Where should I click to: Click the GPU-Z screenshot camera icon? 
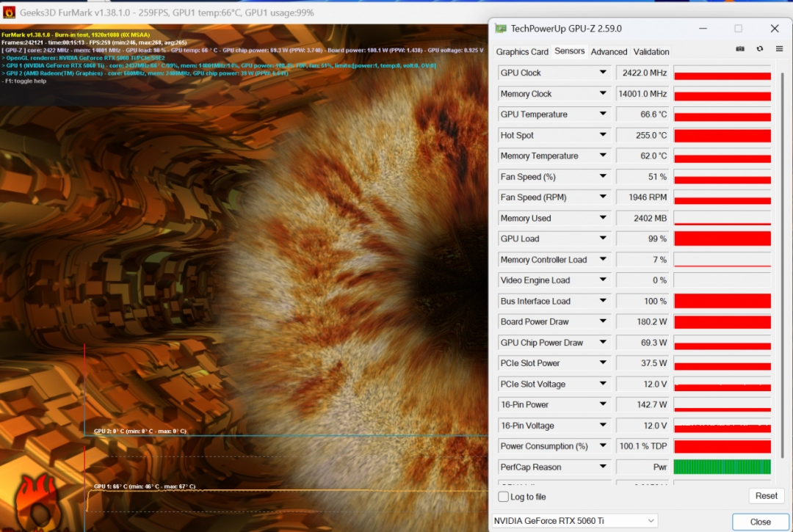click(x=740, y=49)
